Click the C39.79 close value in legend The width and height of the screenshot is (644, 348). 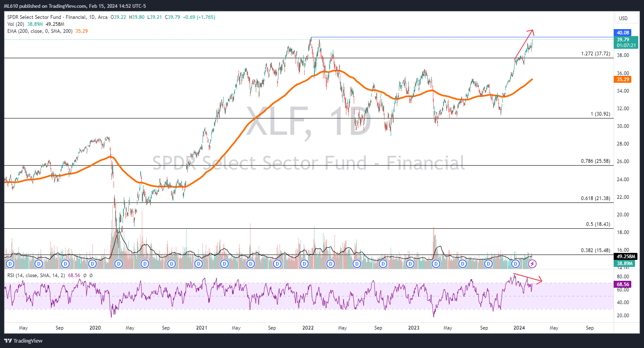click(173, 17)
